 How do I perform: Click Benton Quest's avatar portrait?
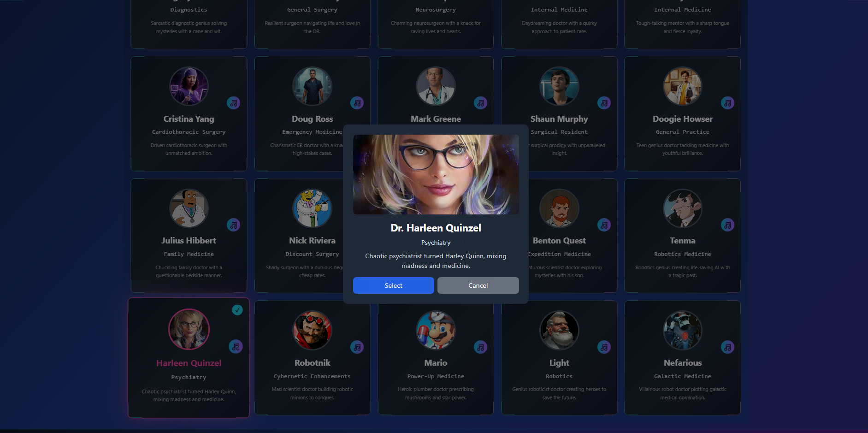click(559, 208)
